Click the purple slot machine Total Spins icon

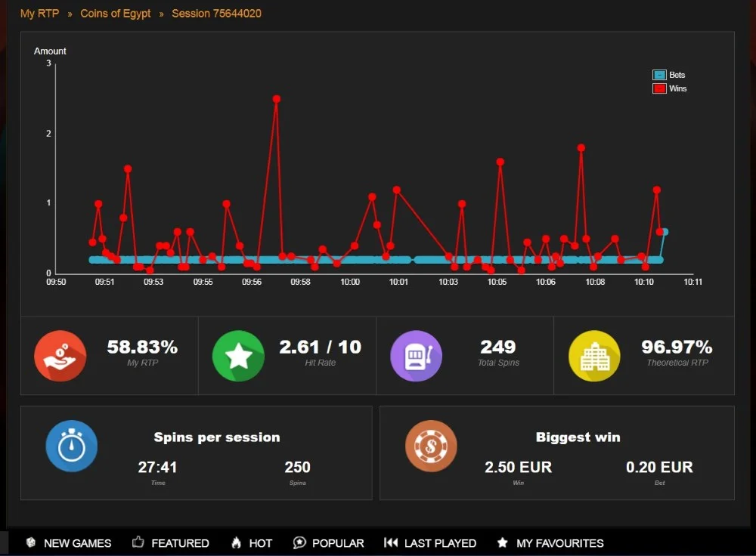click(x=416, y=356)
